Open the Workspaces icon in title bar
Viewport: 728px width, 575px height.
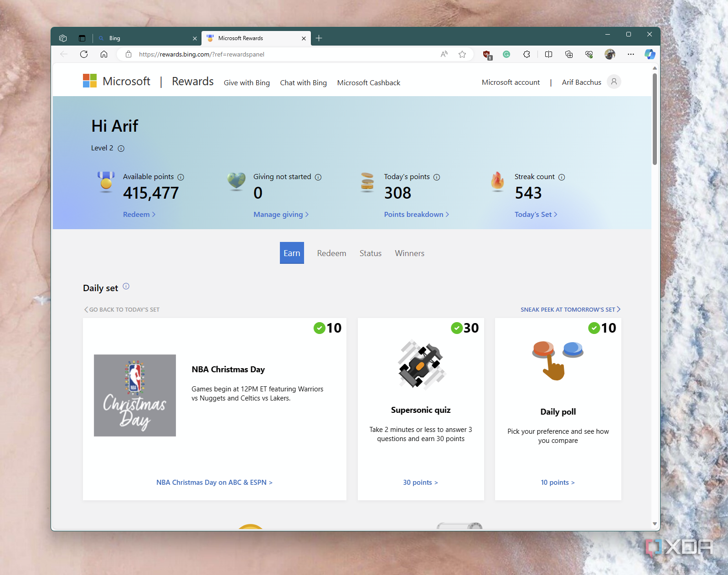(63, 38)
